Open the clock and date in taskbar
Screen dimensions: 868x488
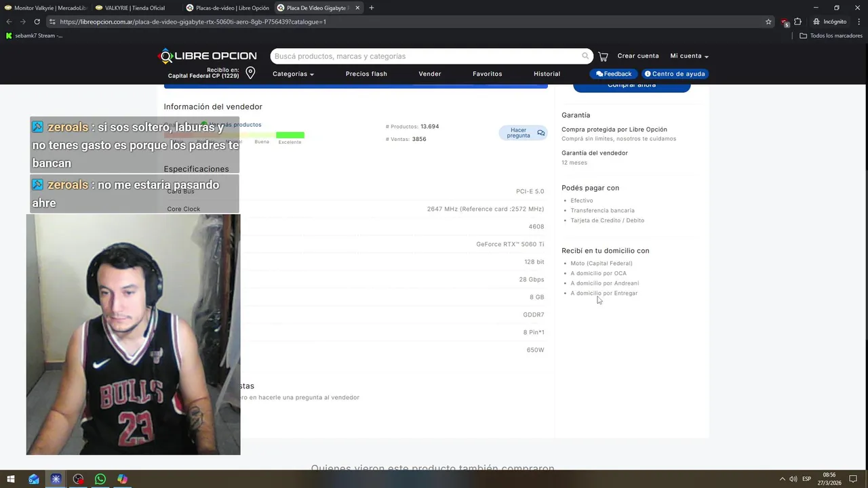(x=829, y=479)
